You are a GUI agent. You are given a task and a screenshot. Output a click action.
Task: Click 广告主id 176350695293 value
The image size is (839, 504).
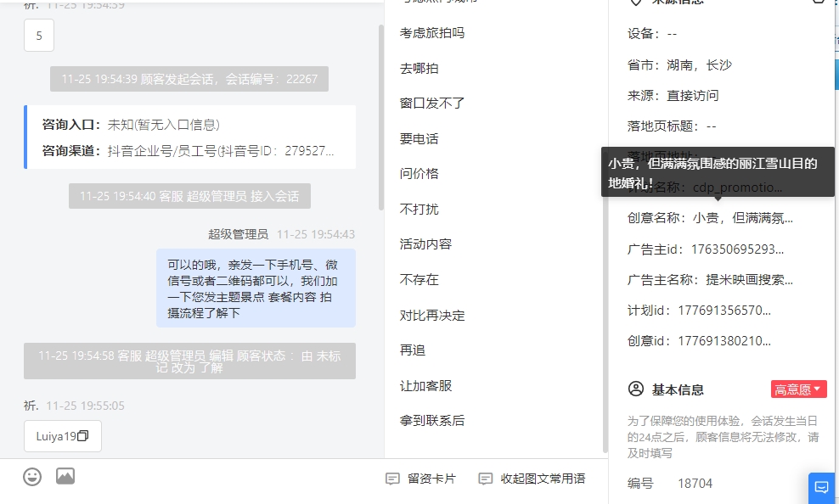tap(737, 249)
